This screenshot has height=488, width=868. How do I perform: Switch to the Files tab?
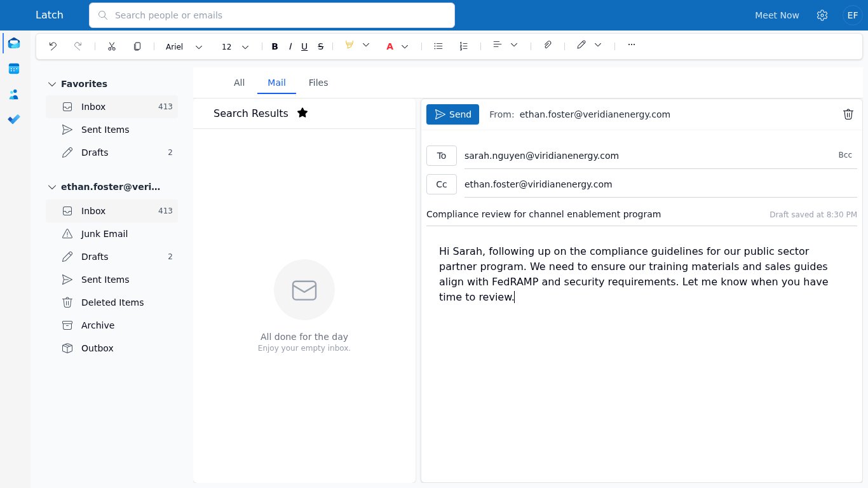[x=318, y=83]
